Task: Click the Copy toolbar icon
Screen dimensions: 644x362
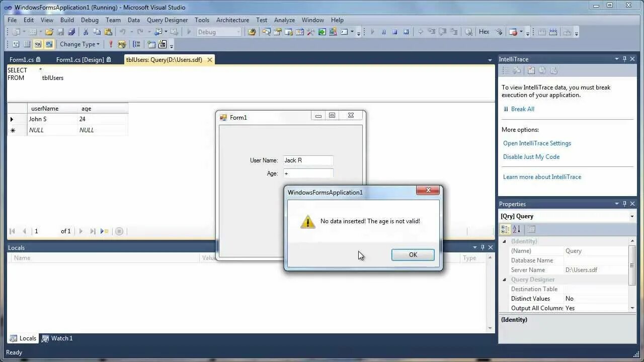Action: click(97, 32)
